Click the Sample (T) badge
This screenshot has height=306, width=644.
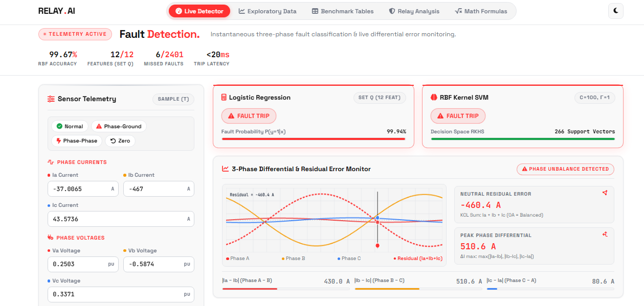[173, 99]
